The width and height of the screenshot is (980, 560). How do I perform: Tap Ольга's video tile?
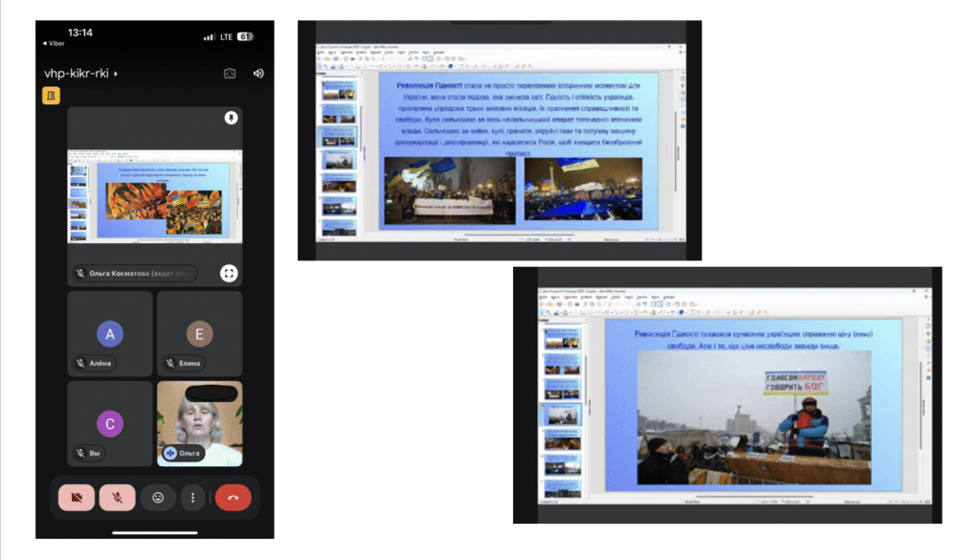point(199,421)
